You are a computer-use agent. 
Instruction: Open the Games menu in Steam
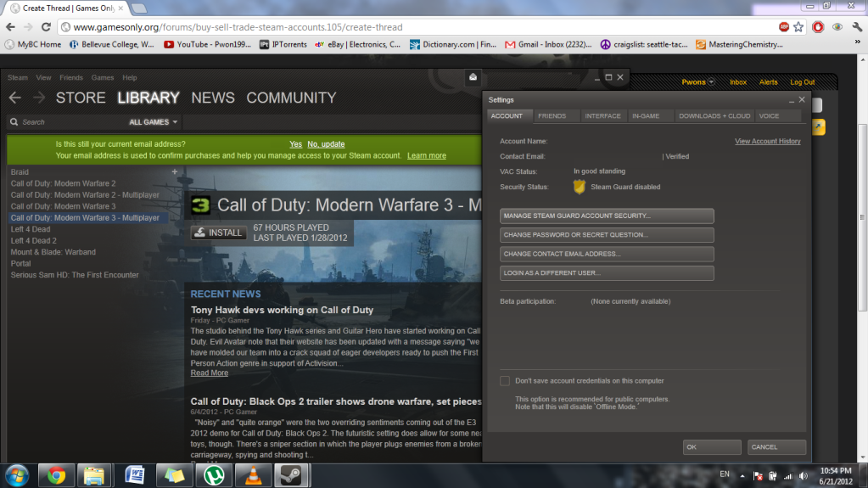[x=103, y=77]
